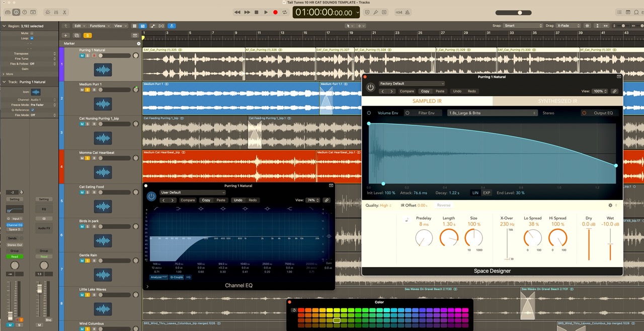Toggle Space Designer plugin power button
The height and width of the screenshot is (331, 644).
coord(371,87)
